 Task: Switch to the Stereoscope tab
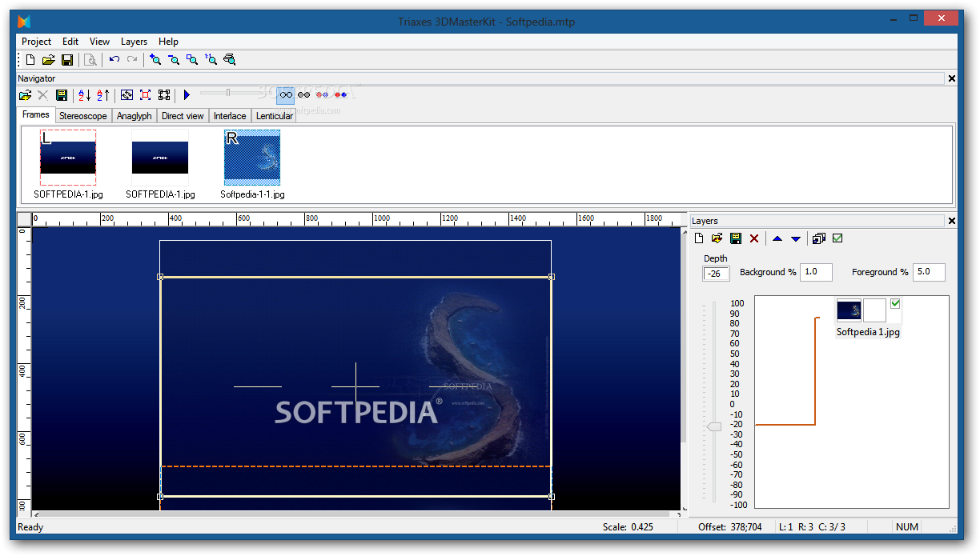83,116
